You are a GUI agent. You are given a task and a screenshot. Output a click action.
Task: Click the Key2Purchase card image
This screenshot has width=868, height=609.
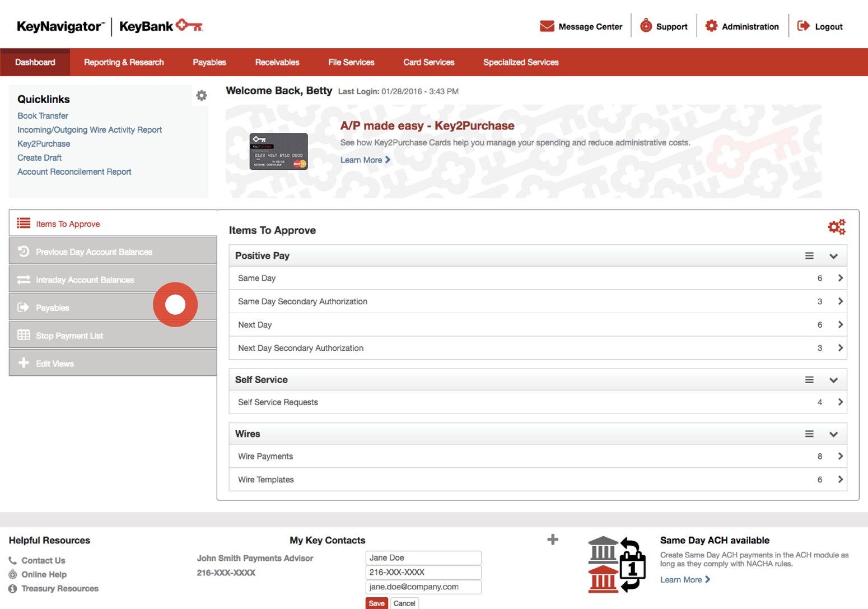pos(278,151)
